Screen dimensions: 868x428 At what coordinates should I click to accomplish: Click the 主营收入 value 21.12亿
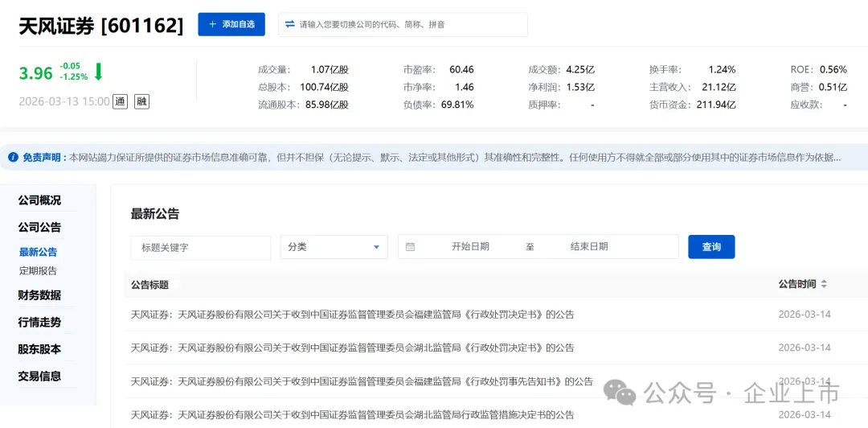coord(718,87)
